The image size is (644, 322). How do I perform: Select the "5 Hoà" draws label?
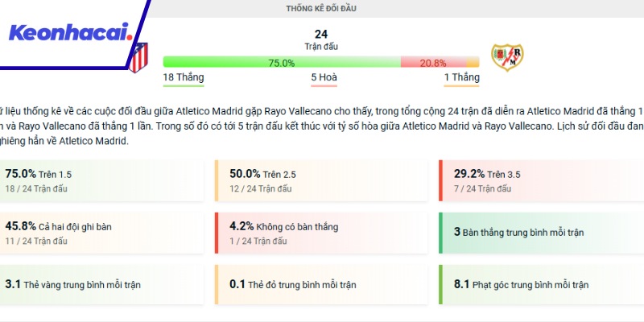pyautogui.click(x=324, y=78)
